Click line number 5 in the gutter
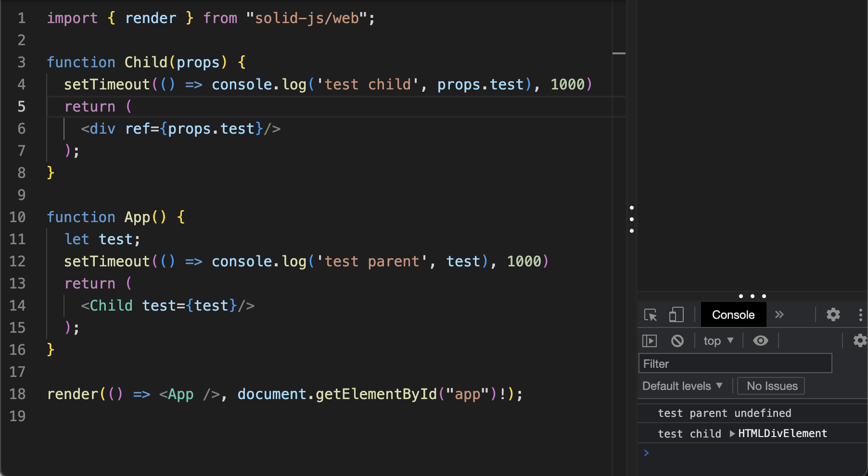Image resolution: width=868 pixels, height=476 pixels. point(22,107)
